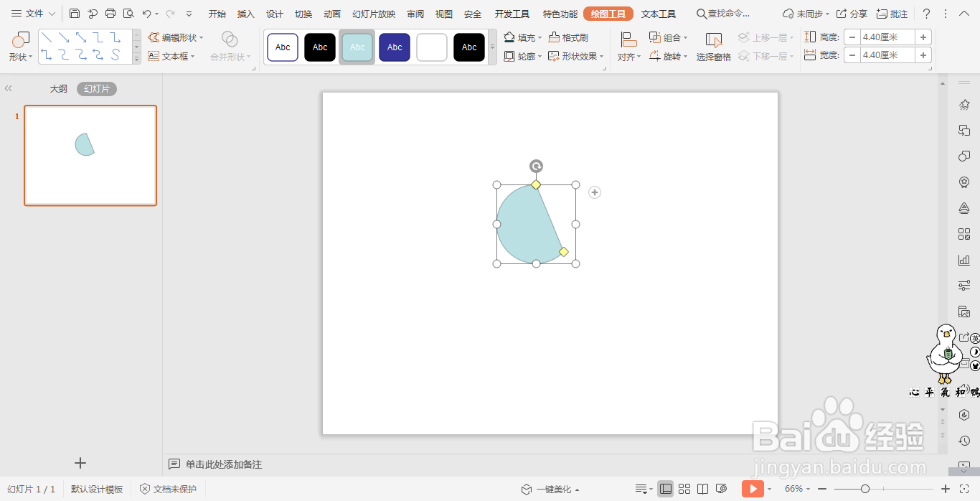Screen dimensions: 980x501
Task: Switch to slide sorter view icon
Action: tap(684, 489)
